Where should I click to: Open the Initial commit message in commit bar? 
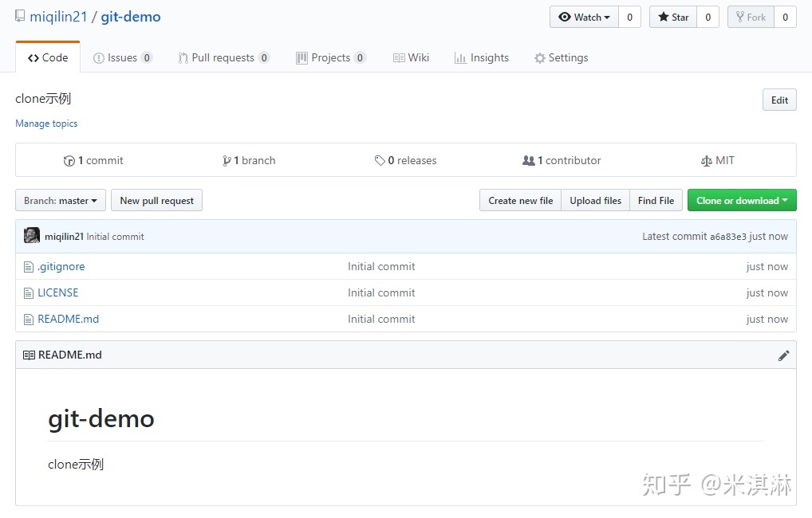(x=115, y=237)
